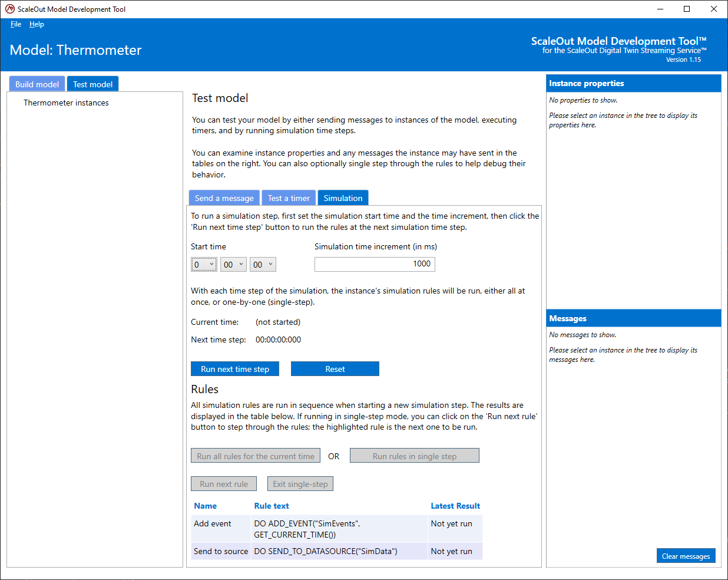Click the Clear messages button

pyautogui.click(x=686, y=556)
